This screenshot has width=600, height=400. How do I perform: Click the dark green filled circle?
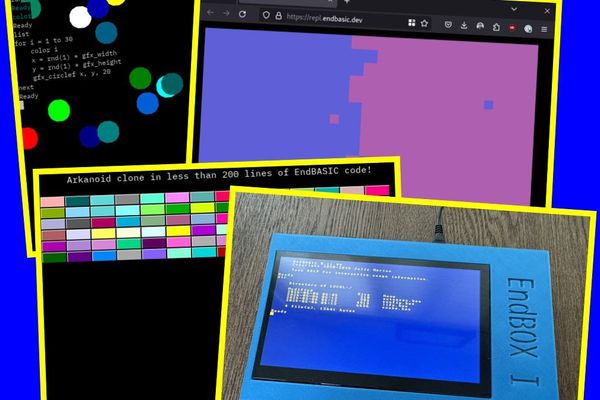pos(140,78)
